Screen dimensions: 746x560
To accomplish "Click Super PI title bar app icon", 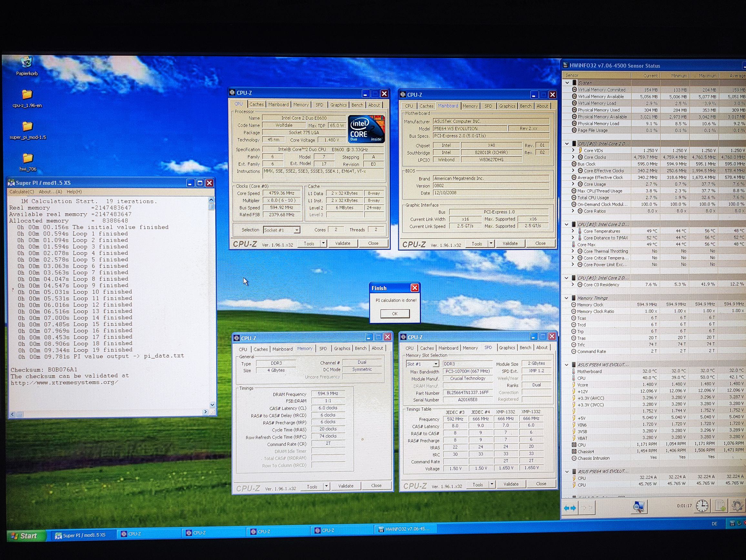I will [12, 183].
